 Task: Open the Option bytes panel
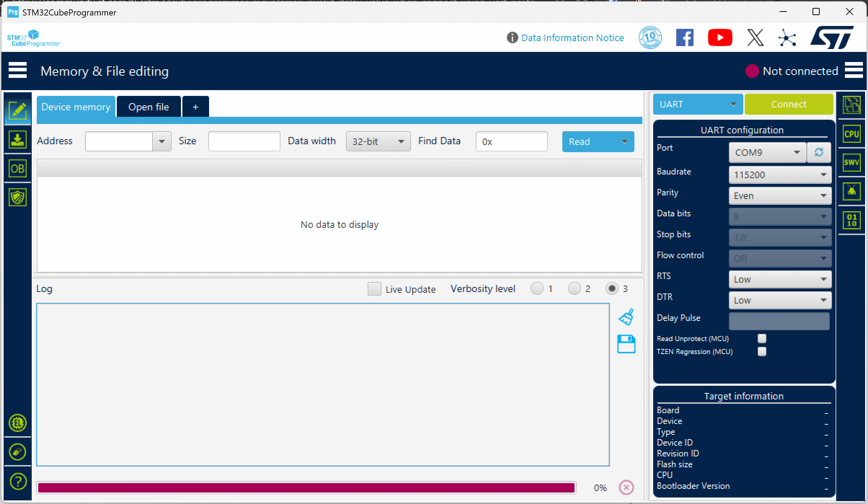point(17,168)
